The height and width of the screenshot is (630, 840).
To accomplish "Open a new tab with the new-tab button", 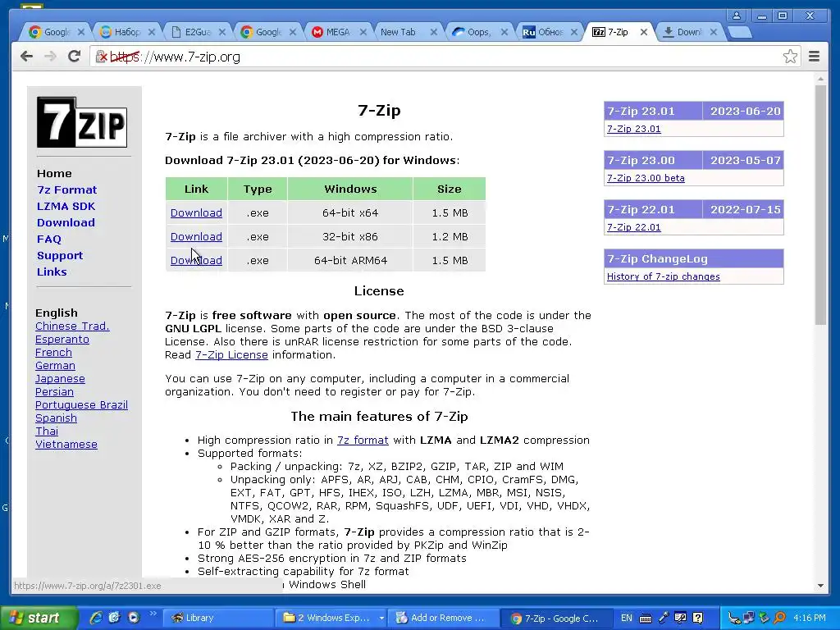I will (x=740, y=32).
